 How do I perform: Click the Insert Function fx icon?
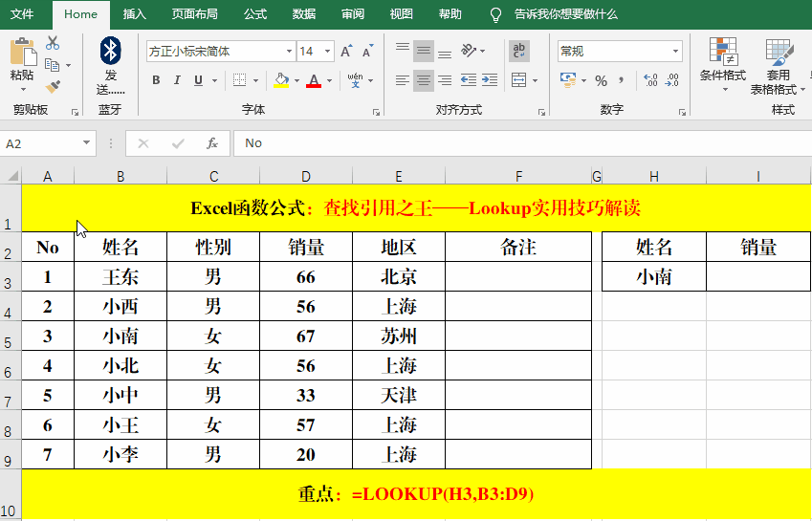point(212,143)
